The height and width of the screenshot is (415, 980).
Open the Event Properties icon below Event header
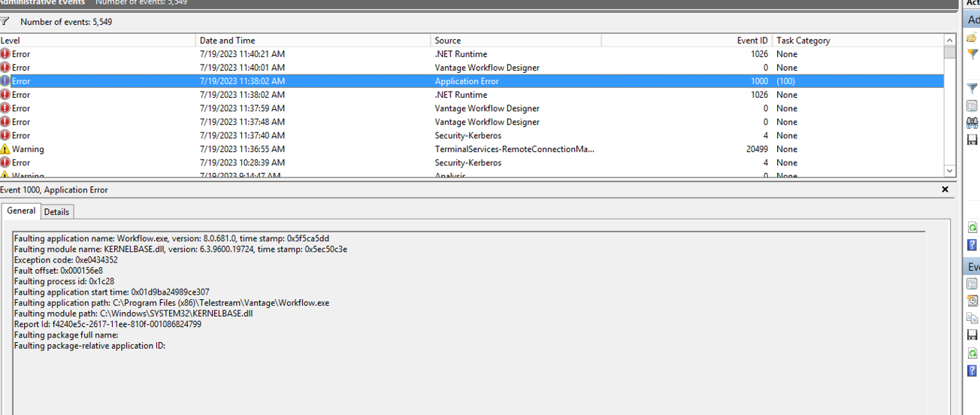[x=972, y=283]
